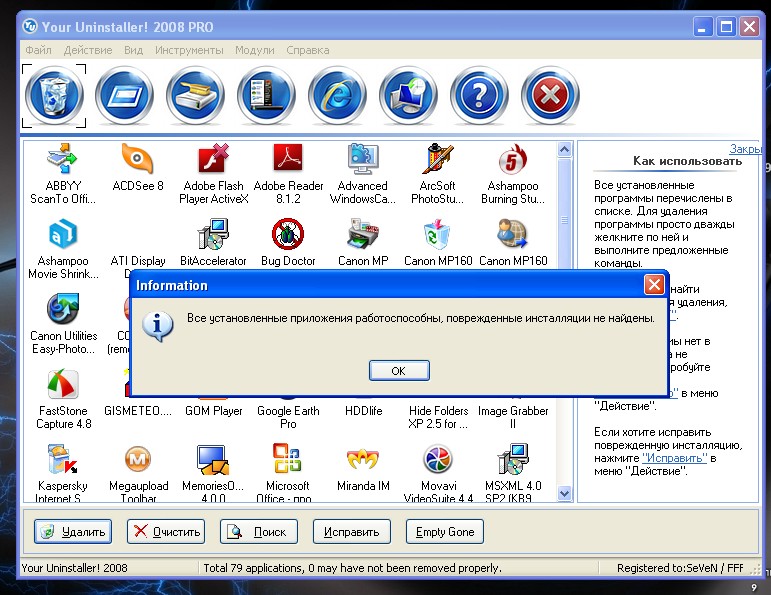The height and width of the screenshot is (595, 771).
Task: Select Canon Utilities Easy-Photo icon
Action: pos(62,309)
